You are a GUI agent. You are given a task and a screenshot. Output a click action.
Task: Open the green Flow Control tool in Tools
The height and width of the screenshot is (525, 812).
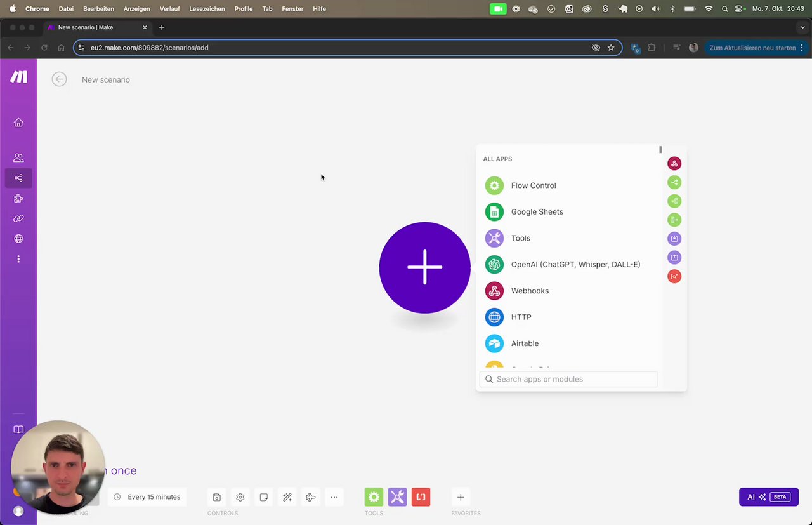coord(374,497)
